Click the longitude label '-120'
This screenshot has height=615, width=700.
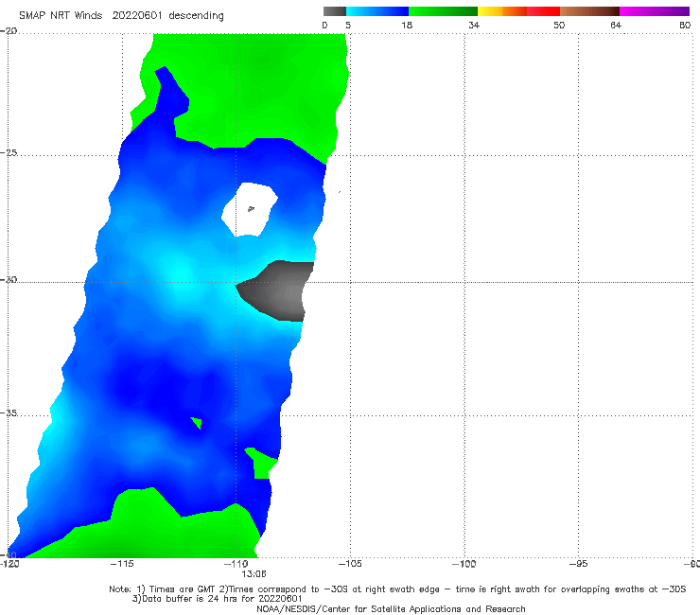9,564
